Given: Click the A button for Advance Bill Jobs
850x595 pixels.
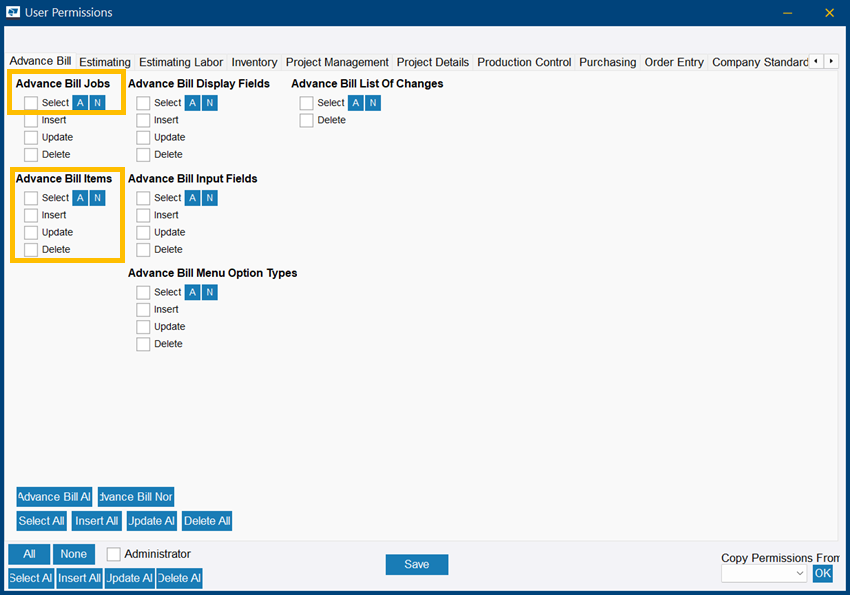Looking at the screenshot, I should point(80,103).
